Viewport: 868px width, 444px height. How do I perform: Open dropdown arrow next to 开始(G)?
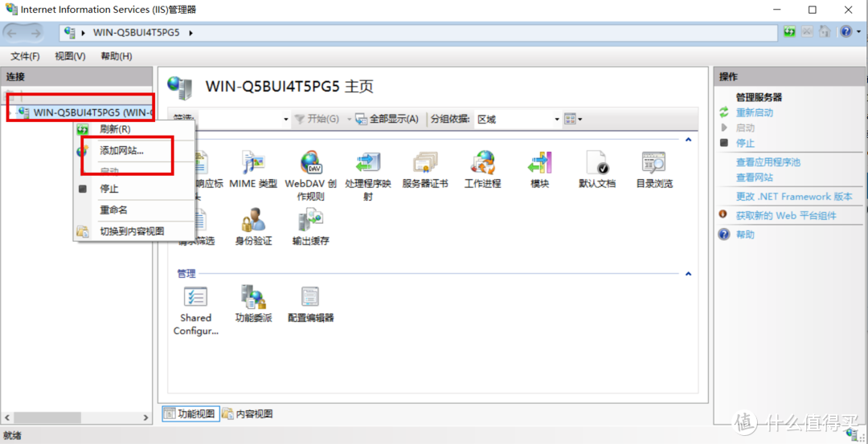350,120
